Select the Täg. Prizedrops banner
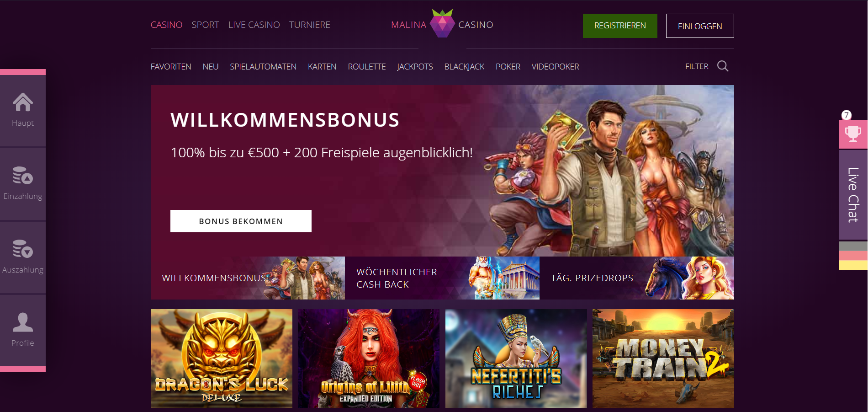Image resolution: width=868 pixels, height=412 pixels. (637, 278)
